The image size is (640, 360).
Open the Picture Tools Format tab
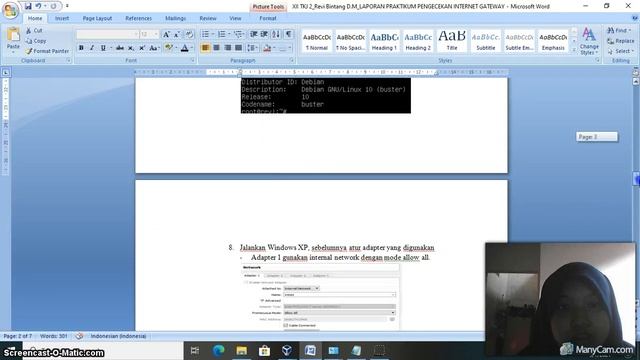[268, 18]
